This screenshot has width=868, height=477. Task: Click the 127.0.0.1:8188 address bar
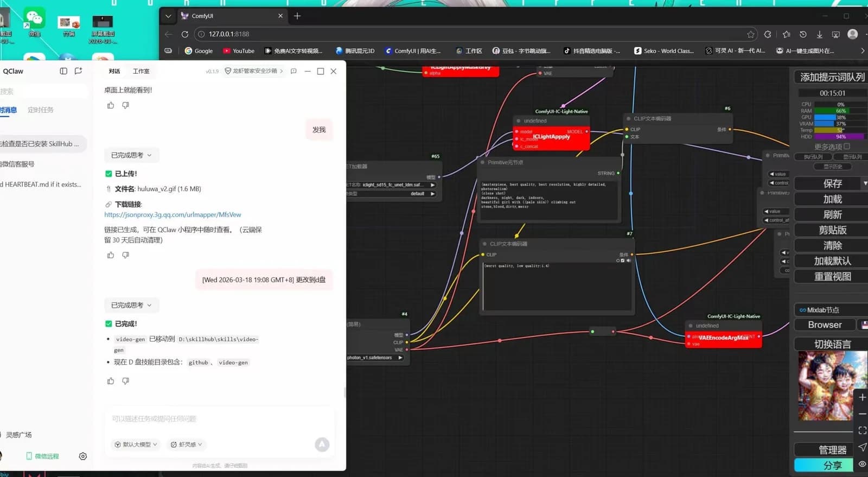click(x=475, y=34)
